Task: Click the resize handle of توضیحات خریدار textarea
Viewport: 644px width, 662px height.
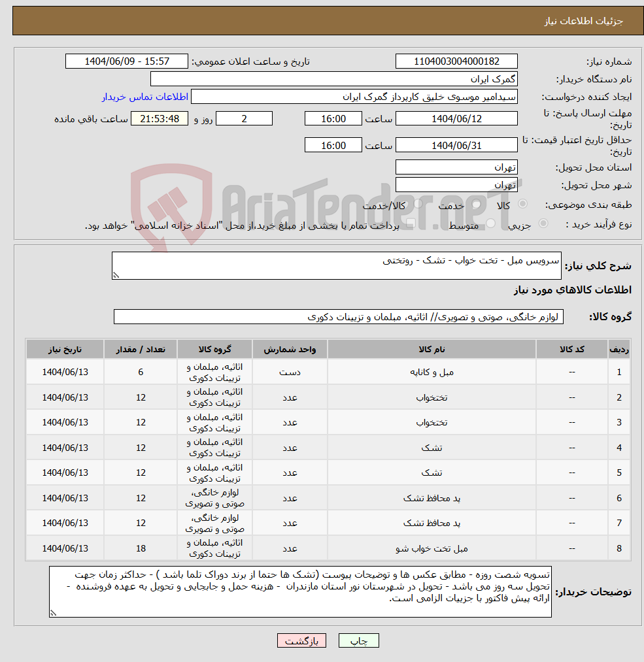Action: (54, 612)
